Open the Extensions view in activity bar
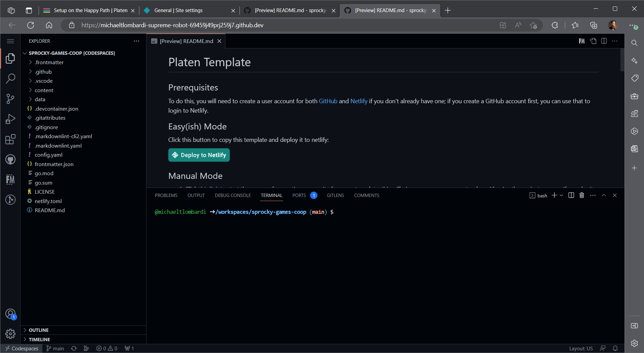 pyautogui.click(x=10, y=139)
